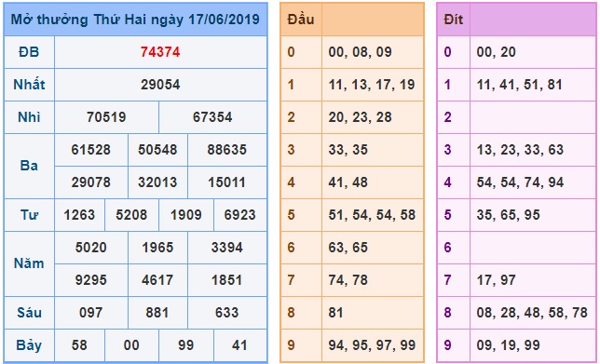The width and height of the screenshot is (600, 364).
Task: Select third prize number 50548
Action: [x=157, y=150]
